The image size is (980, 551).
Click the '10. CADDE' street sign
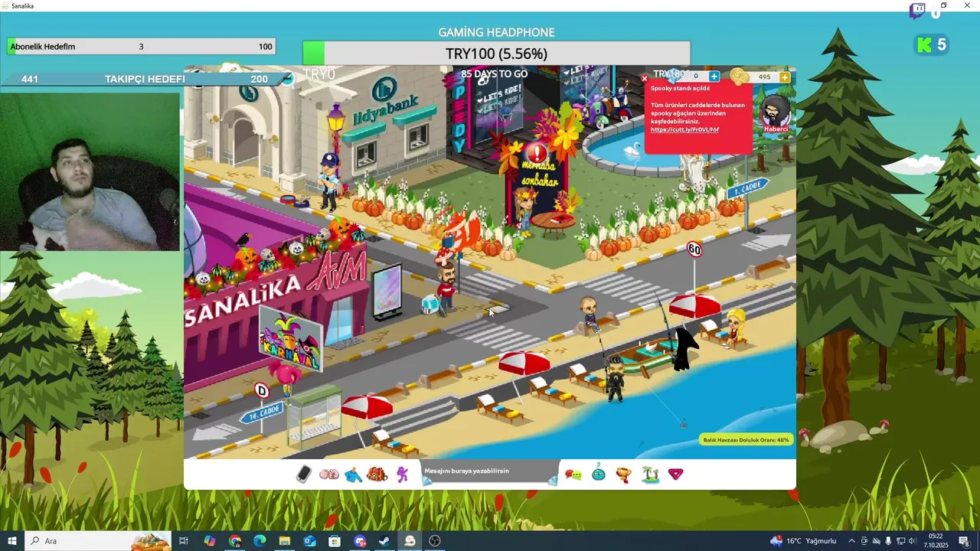261,414
